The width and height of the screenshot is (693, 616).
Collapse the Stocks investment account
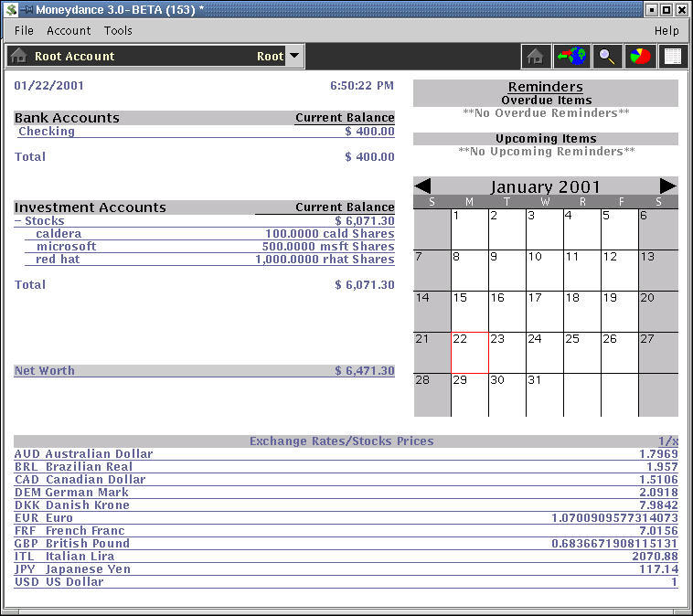tap(19, 221)
